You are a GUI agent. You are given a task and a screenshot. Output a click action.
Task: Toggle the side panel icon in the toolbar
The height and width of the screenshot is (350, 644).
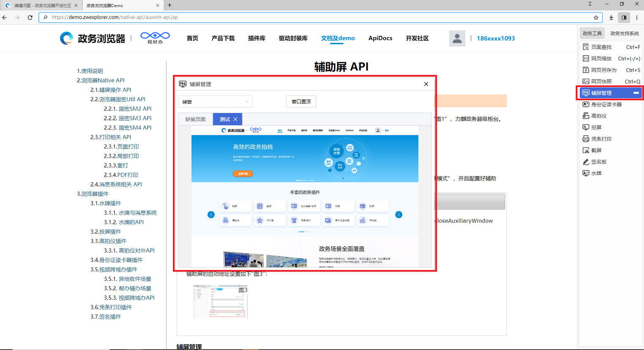click(x=624, y=17)
